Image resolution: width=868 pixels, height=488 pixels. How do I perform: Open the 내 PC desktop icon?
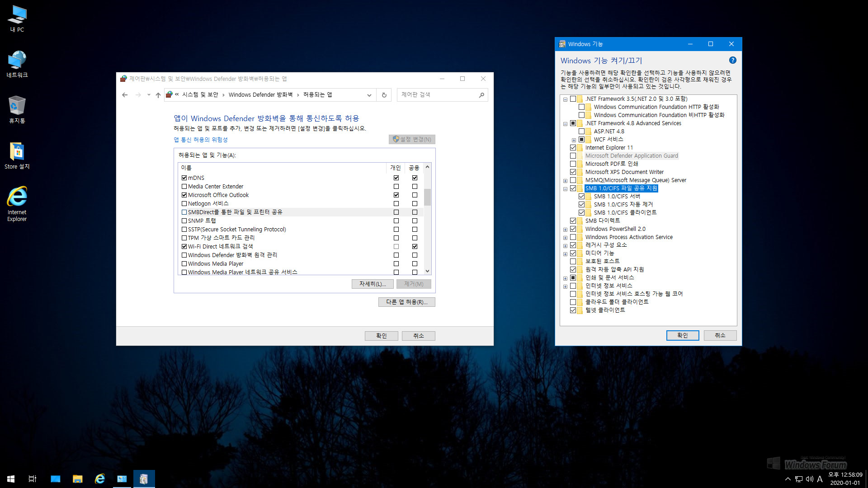click(x=17, y=19)
